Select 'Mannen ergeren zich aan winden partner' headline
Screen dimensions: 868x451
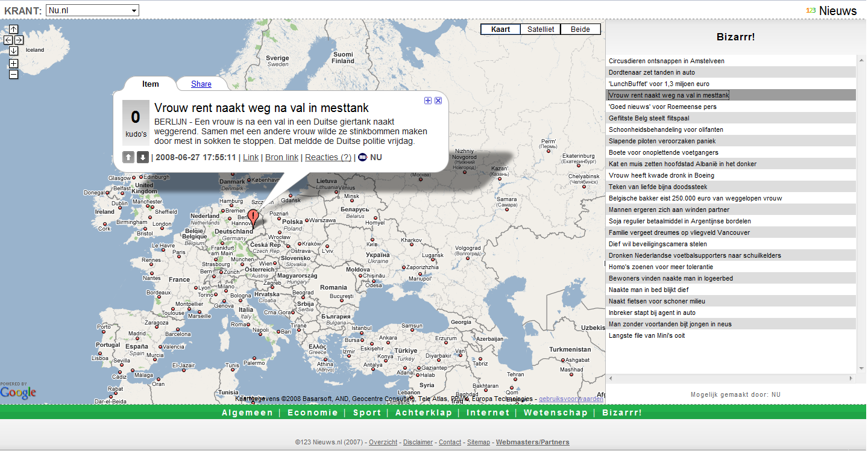coord(731,210)
